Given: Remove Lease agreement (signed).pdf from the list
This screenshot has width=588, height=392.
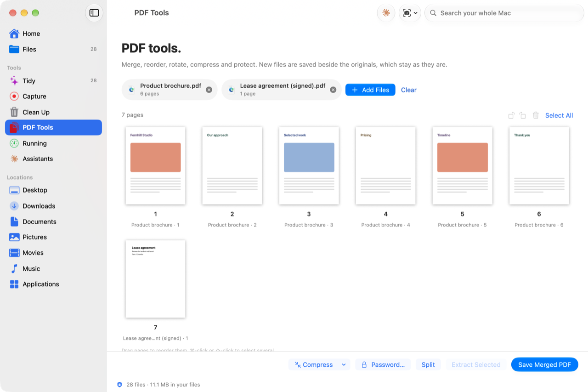Looking at the screenshot, I should 333,90.
